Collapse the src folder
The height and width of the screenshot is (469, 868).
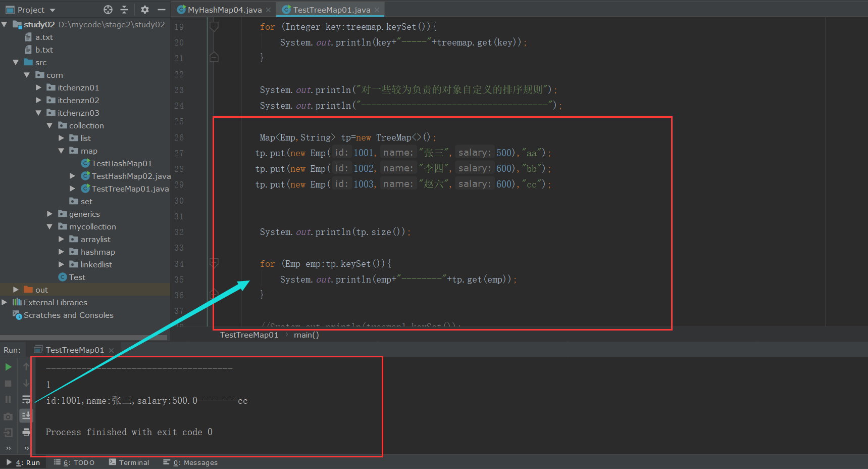coord(16,62)
